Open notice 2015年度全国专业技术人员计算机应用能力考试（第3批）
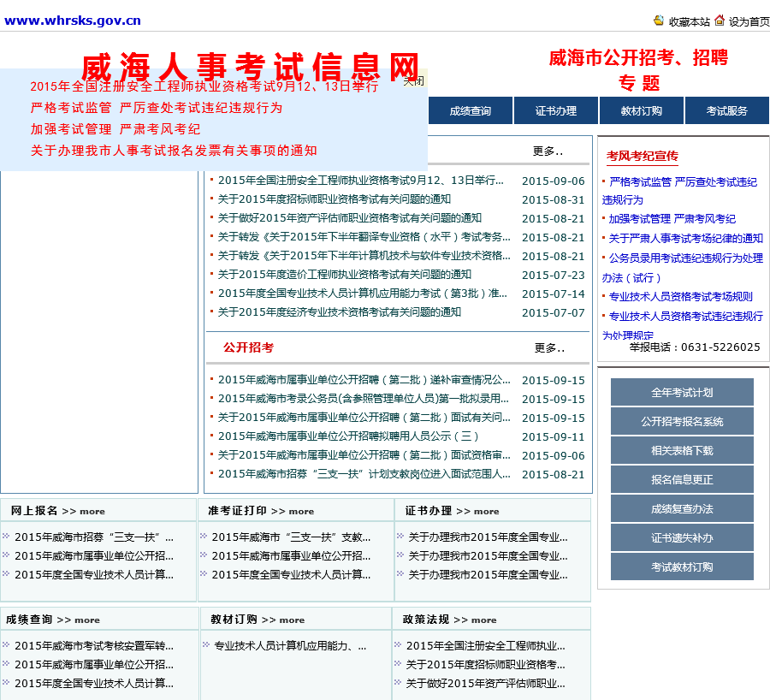Viewport: 770px width, 700px height. coord(363,294)
